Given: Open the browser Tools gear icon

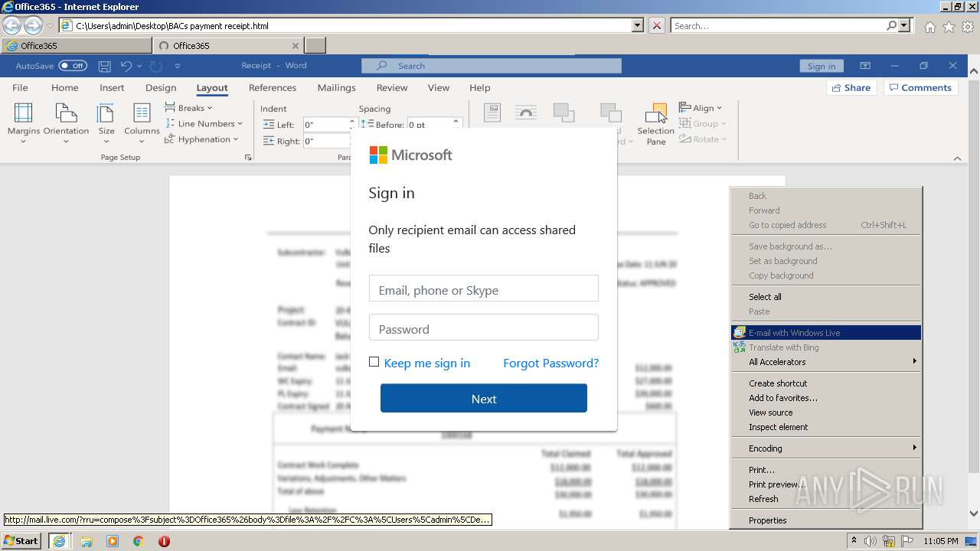Looking at the screenshot, I should tap(968, 27).
